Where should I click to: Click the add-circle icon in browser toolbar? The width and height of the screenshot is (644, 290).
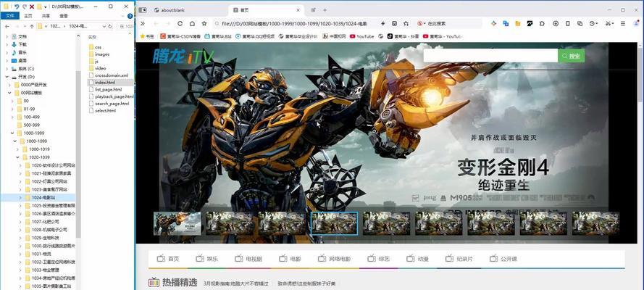tap(556, 24)
